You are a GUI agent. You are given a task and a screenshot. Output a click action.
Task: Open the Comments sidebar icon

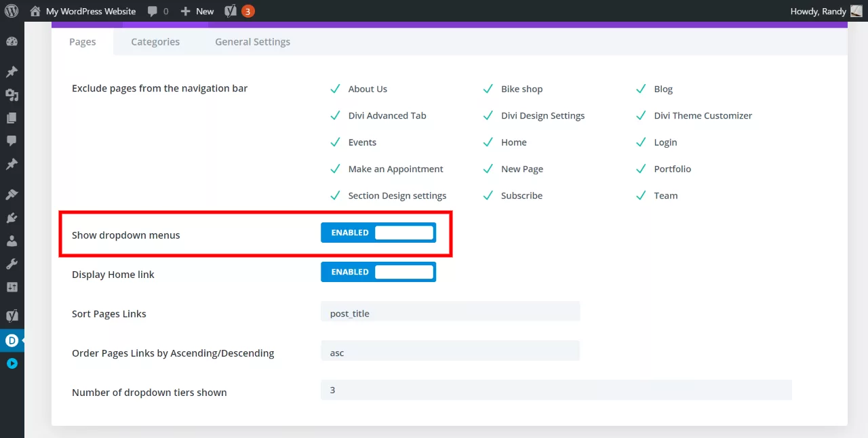pyautogui.click(x=12, y=141)
